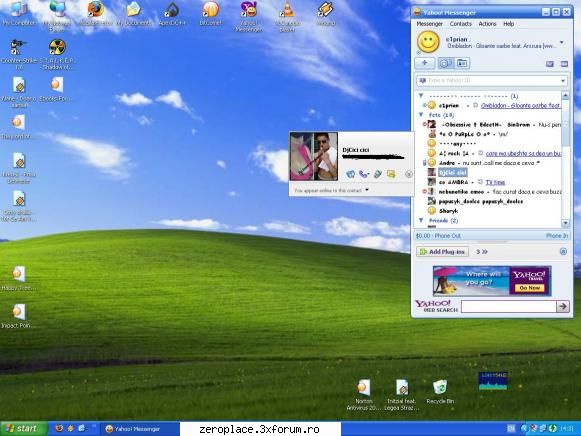581x436 pixels.
Task: Click the Add Plug-ins button
Action: click(x=442, y=252)
